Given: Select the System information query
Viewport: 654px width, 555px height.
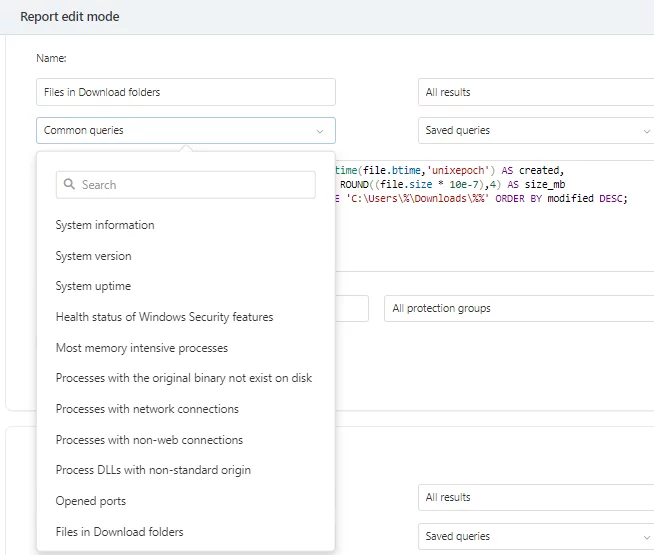Looking at the screenshot, I should tap(105, 225).
